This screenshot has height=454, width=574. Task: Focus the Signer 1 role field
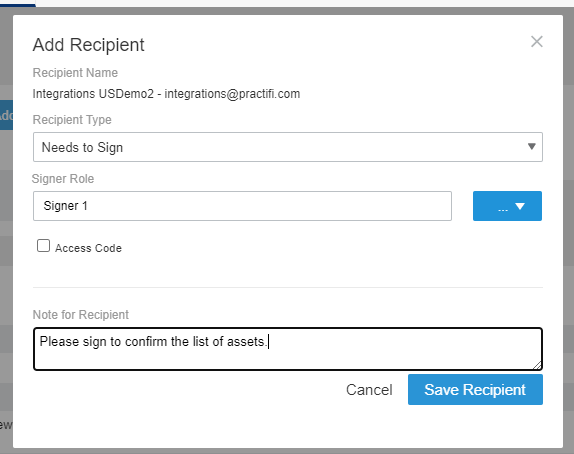242,206
